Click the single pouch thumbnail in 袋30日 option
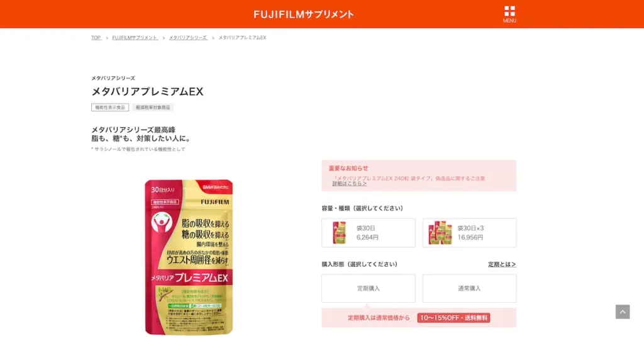This screenshot has width=644, height=343. pyautogui.click(x=339, y=232)
